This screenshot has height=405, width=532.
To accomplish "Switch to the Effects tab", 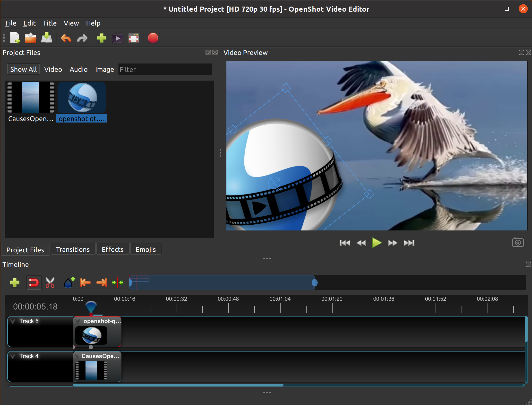I will (x=113, y=249).
